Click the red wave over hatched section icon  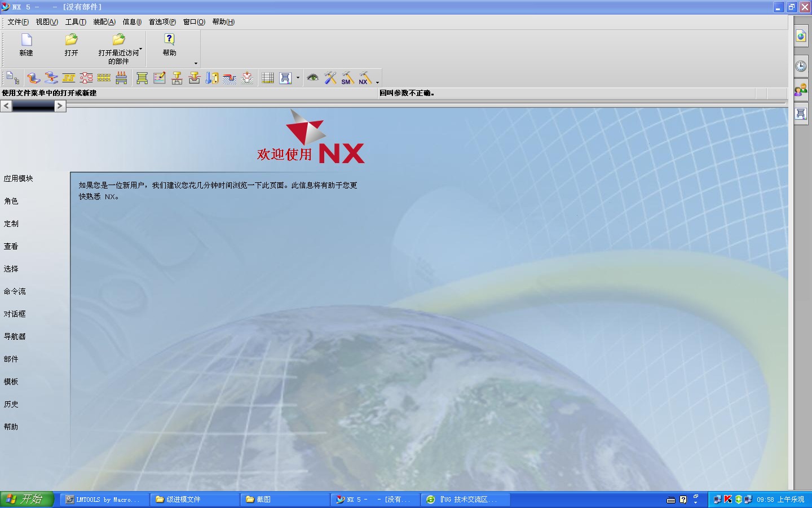pyautogui.click(x=230, y=78)
